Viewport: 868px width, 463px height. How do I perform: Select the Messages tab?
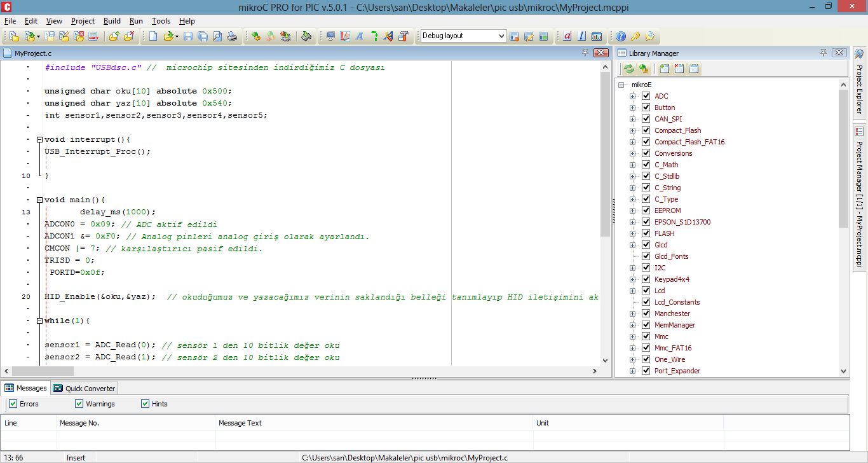pos(26,388)
